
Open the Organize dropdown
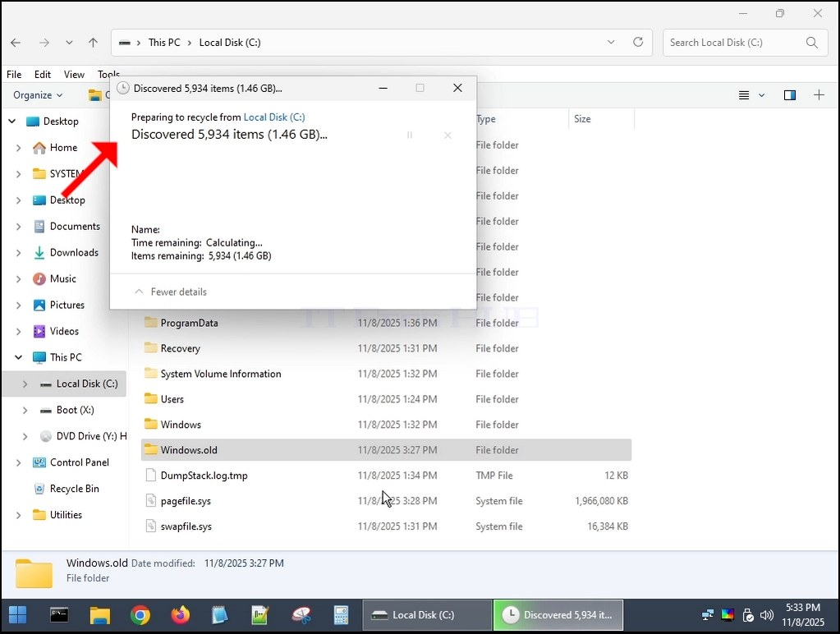(x=38, y=95)
